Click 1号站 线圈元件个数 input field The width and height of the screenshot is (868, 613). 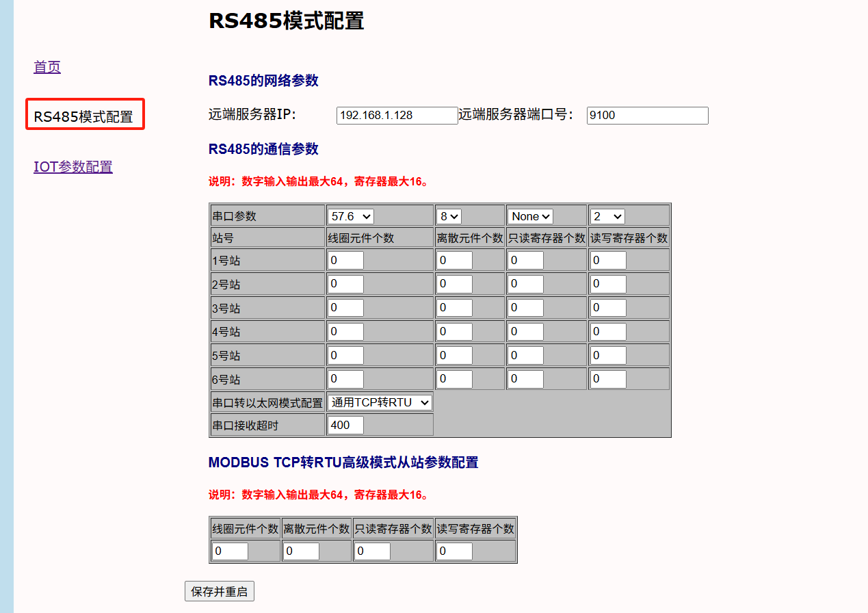click(x=345, y=261)
